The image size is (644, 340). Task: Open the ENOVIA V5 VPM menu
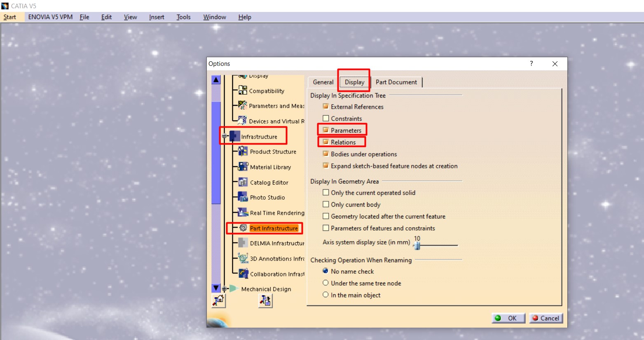[x=50, y=17]
